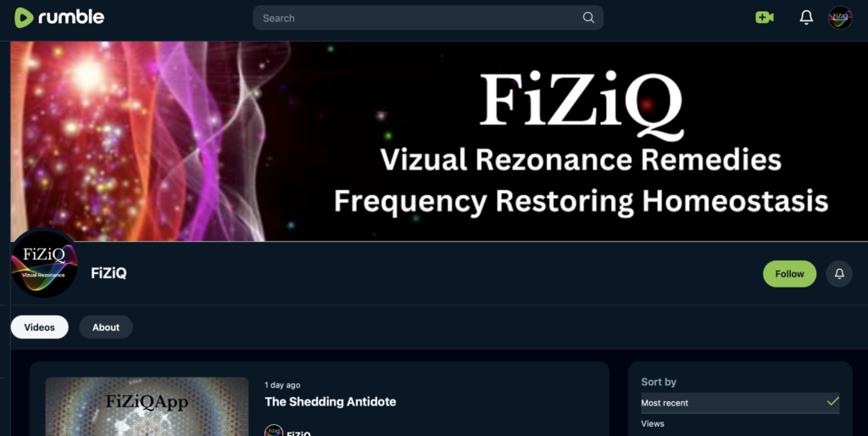The height and width of the screenshot is (436, 868).
Task: Click the FiZiQ round channel avatar
Action: coord(44,263)
